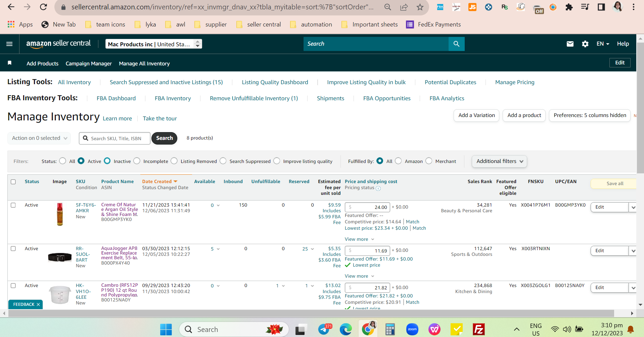Open the Calculator from the taskbar
Viewport: 644px width, 337px height.
[x=390, y=330]
